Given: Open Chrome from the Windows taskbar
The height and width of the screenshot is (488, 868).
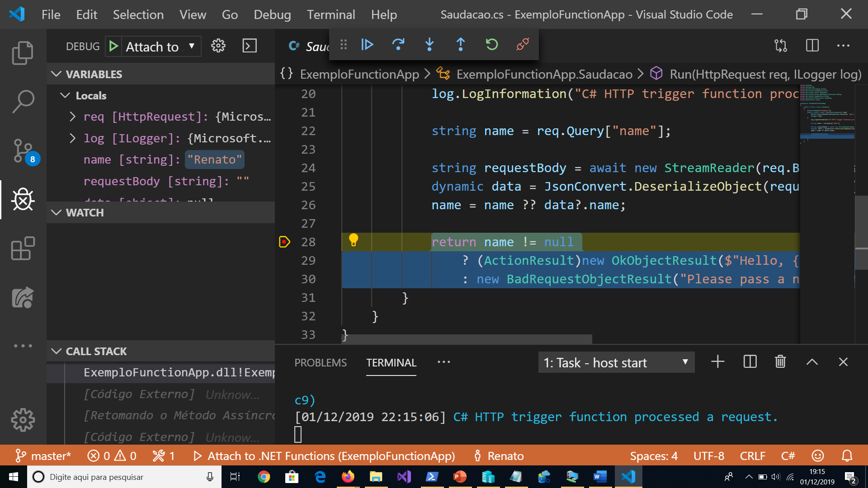Looking at the screenshot, I should tap(264, 477).
